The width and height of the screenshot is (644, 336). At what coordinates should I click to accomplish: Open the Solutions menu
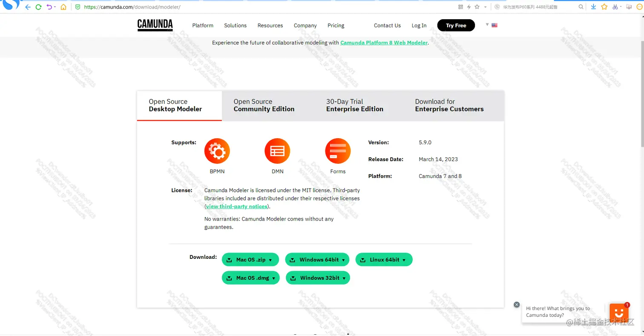point(236,26)
